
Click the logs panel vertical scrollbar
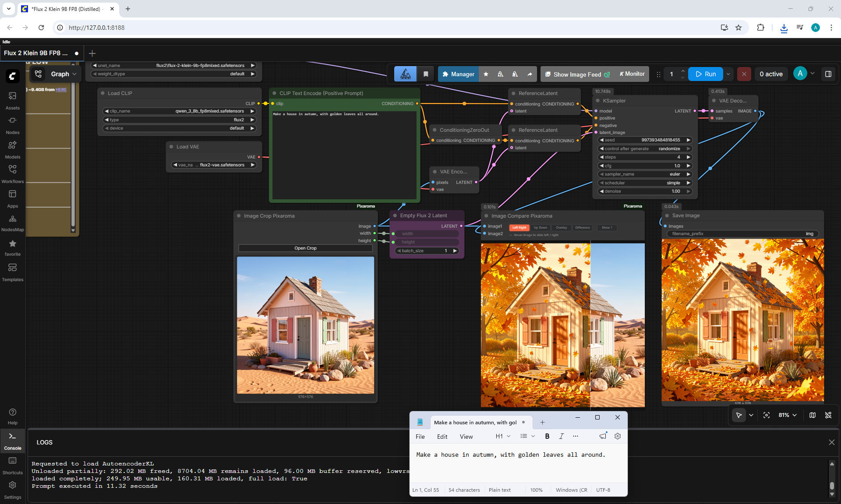coord(832,479)
